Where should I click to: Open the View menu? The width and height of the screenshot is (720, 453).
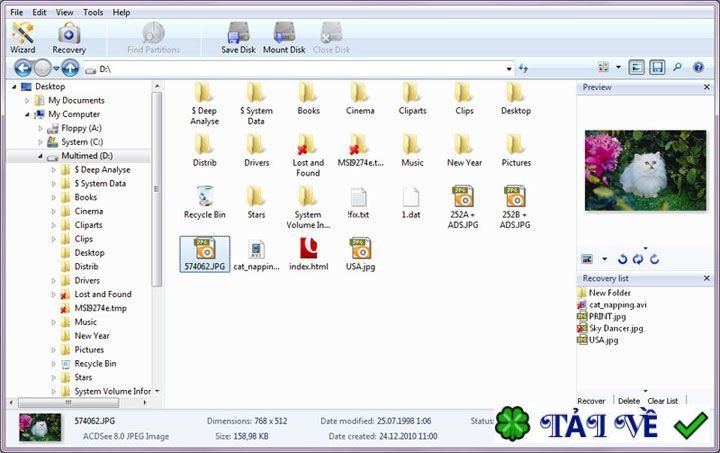click(64, 12)
